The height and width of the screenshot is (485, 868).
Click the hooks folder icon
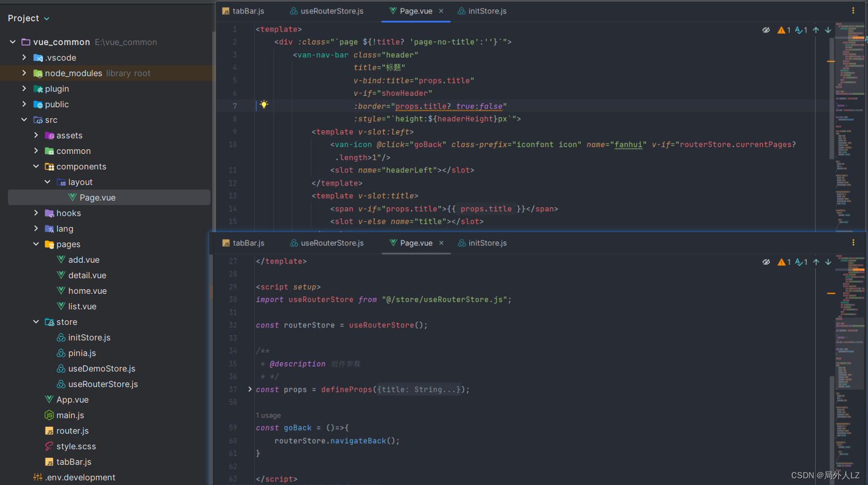tap(49, 213)
